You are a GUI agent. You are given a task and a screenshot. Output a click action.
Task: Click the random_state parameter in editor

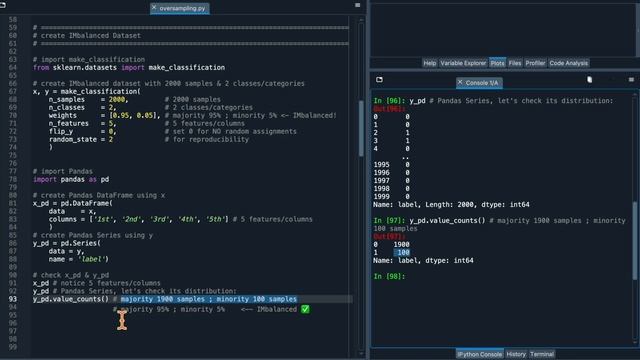click(73, 140)
